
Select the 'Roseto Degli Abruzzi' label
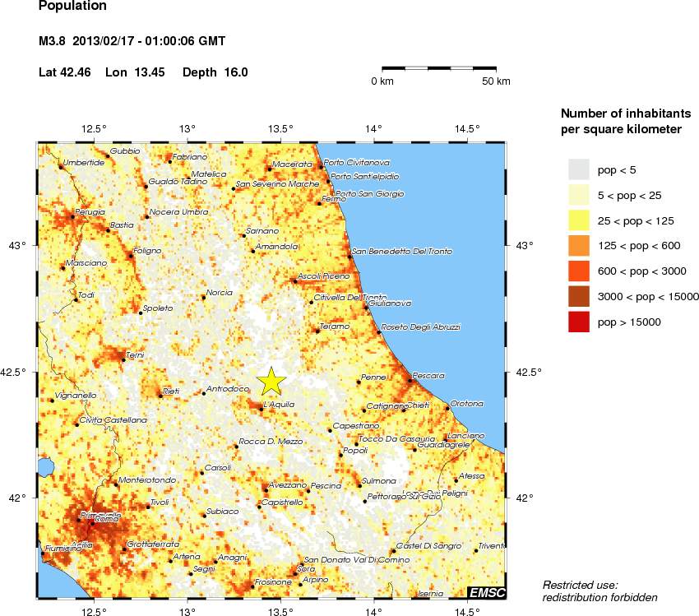coord(421,327)
